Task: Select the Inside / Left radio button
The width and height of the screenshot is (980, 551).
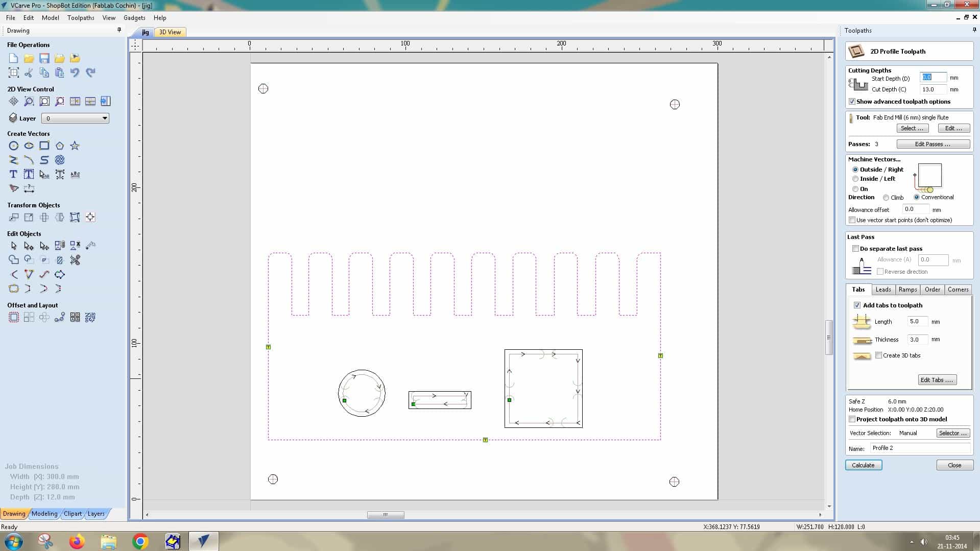Action: (x=855, y=179)
